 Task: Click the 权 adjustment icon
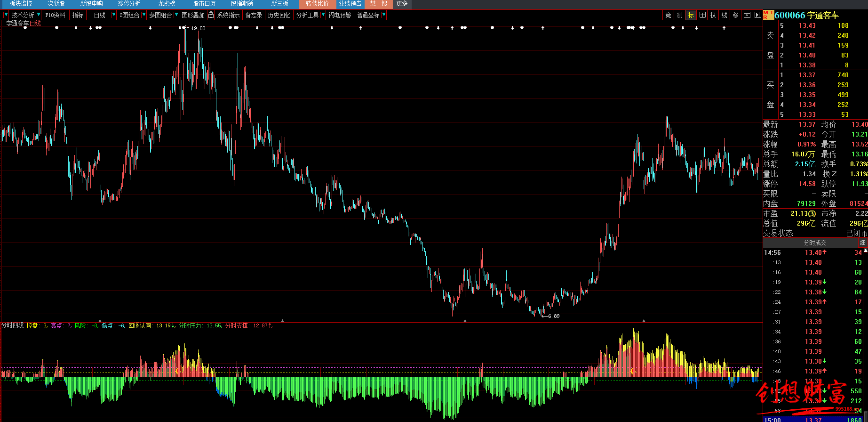pyautogui.click(x=713, y=15)
